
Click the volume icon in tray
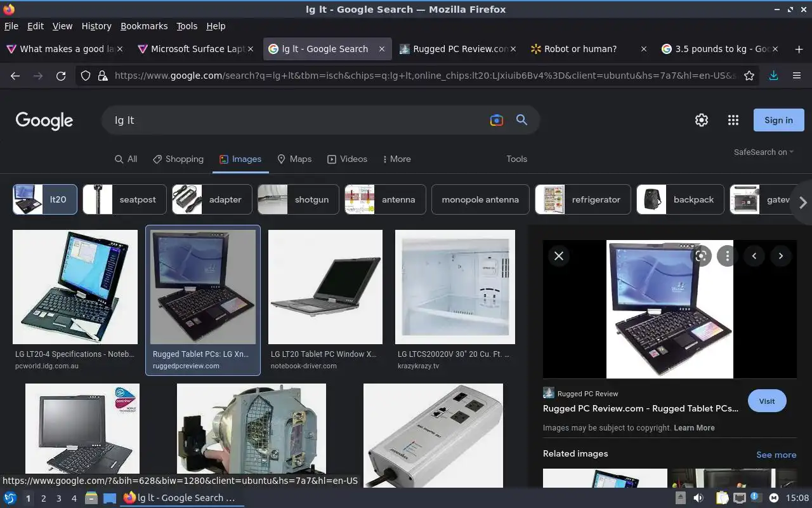coord(698,498)
